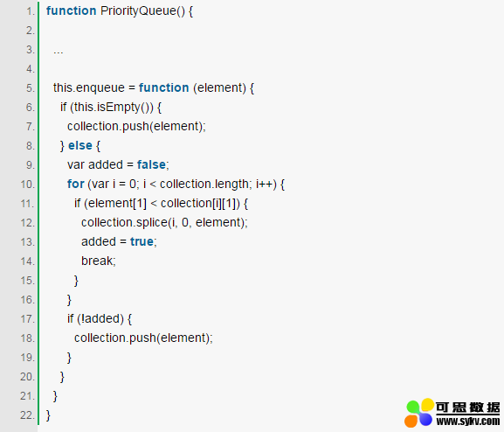Click the 'break' statement on line 14

click(x=97, y=261)
